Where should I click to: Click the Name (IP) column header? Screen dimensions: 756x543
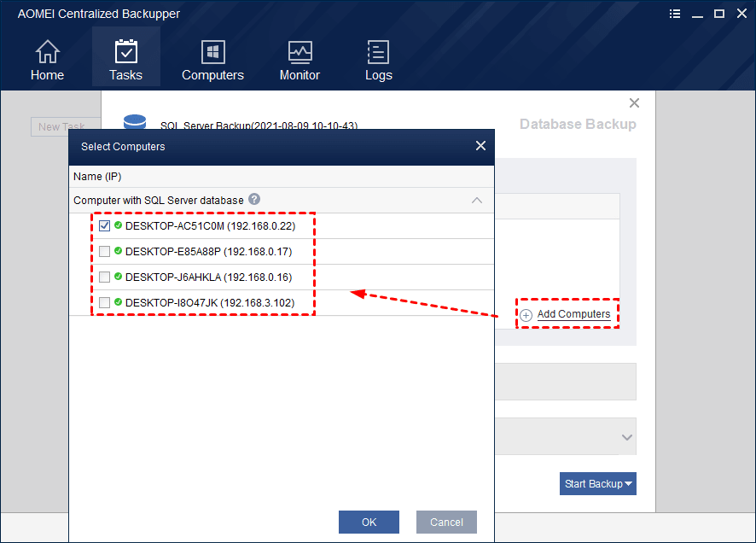point(97,177)
